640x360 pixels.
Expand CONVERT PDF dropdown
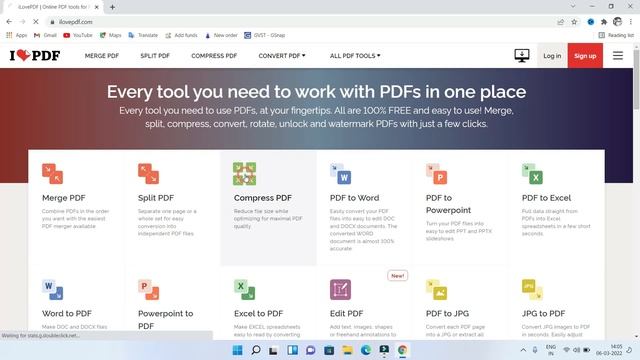click(282, 56)
